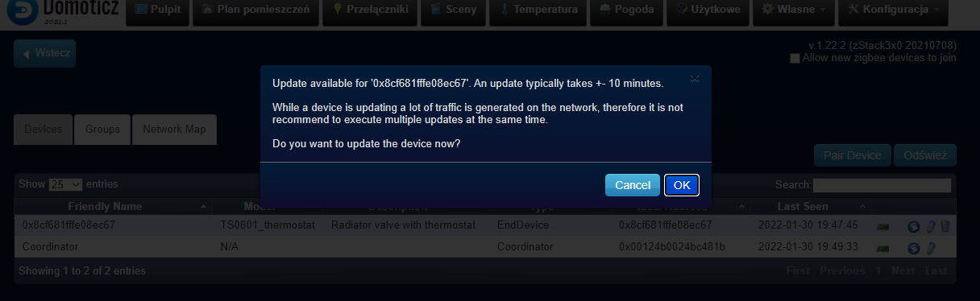Enable Allow new zigbee devices to join
Viewport: 980px width, 301px height.
tap(795, 58)
